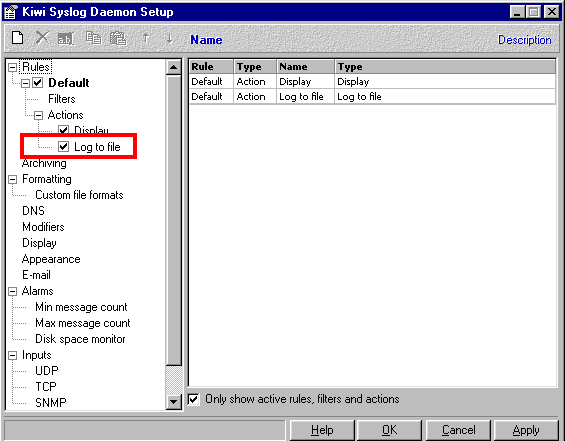Click the Rule column header
565x441 pixels.
(x=211, y=67)
